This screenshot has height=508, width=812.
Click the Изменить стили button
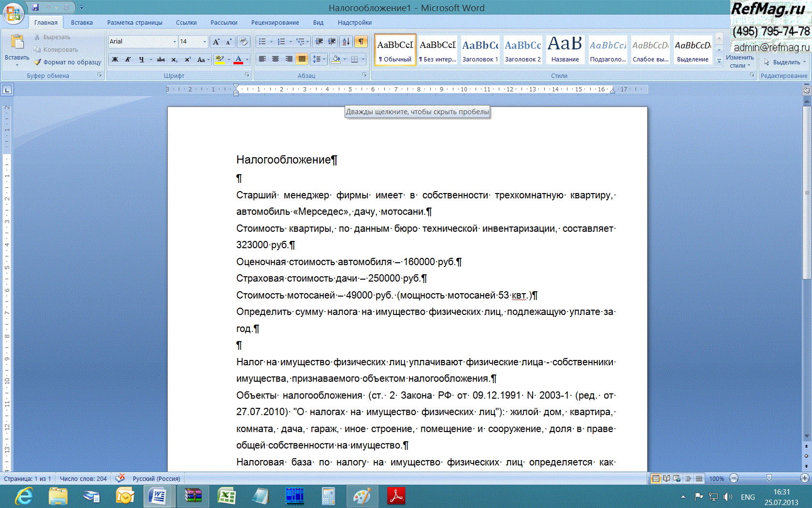(739, 60)
